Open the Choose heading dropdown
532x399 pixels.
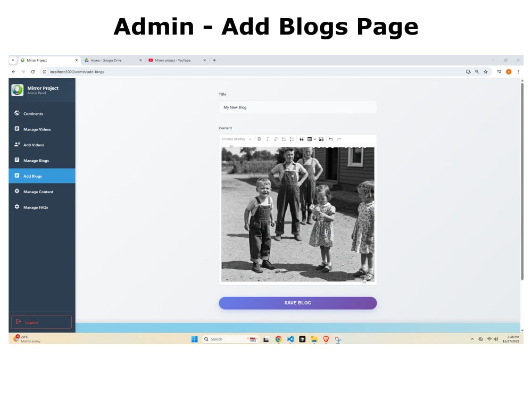click(237, 139)
